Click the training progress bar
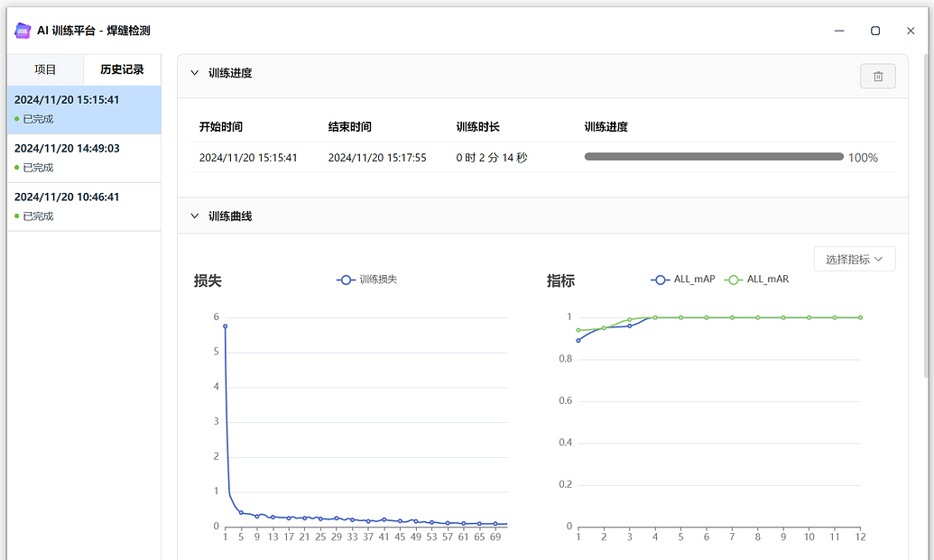Viewport: 934px width, 560px height. [713, 157]
